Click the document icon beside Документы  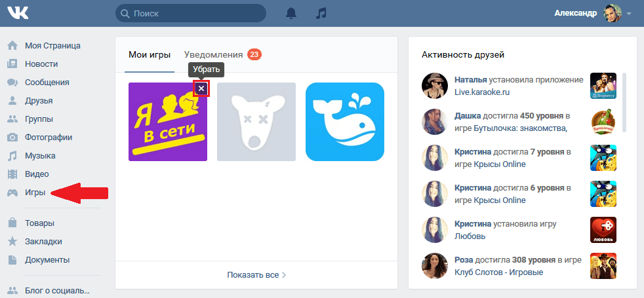click(x=12, y=260)
